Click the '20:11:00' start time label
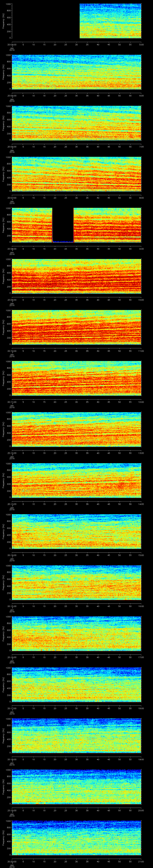Viewport: 153px width, 868px height. pyautogui.click(x=12, y=402)
